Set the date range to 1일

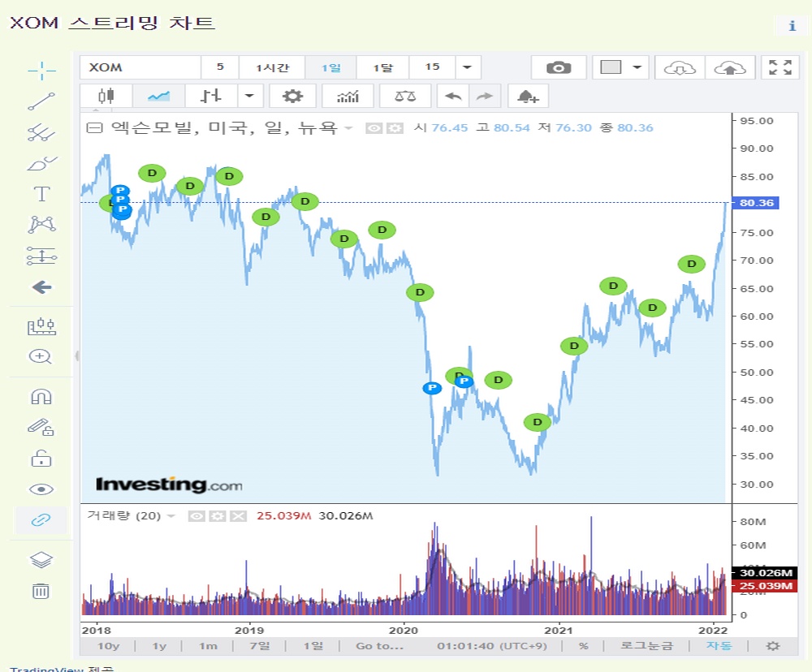[x=313, y=646]
